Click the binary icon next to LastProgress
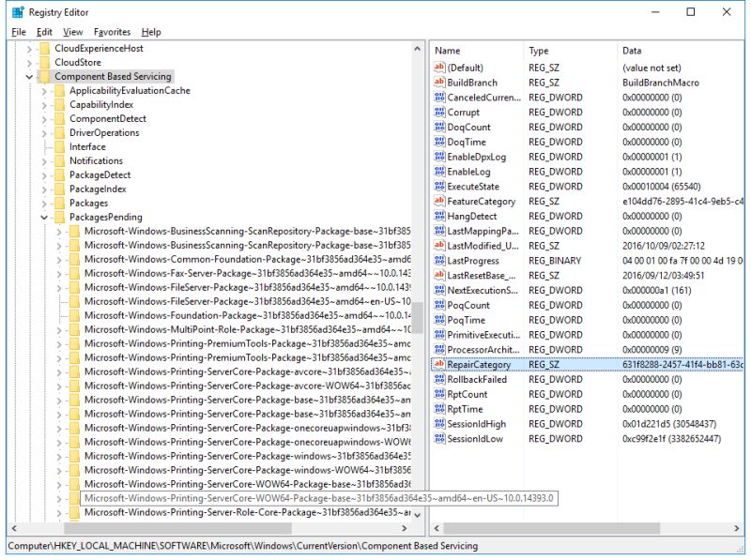 click(437, 260)
